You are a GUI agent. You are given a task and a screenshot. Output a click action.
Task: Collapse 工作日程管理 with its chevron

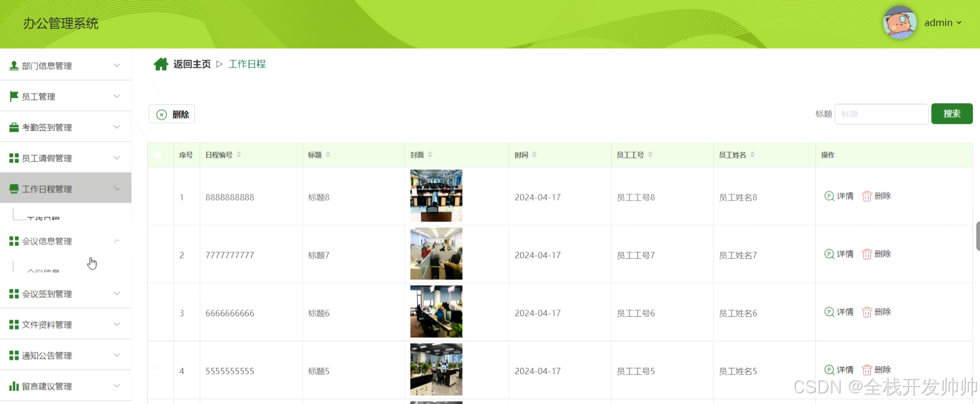click(117, 189)
